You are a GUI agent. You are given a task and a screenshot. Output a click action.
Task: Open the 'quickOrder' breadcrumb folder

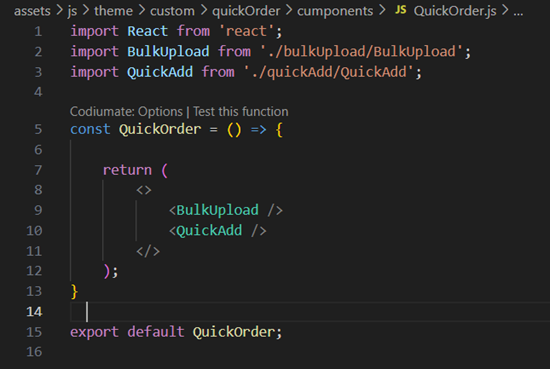(x=246, y=11)
